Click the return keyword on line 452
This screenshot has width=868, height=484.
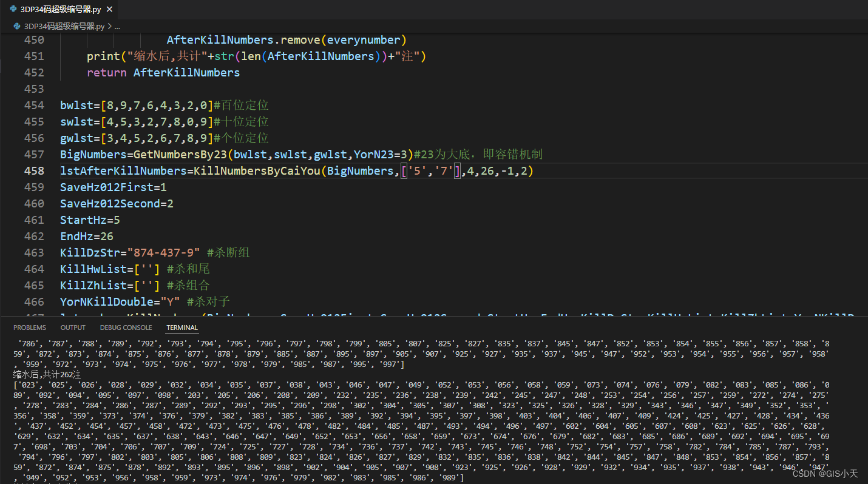pyautogui.click(x=107, y=73)
